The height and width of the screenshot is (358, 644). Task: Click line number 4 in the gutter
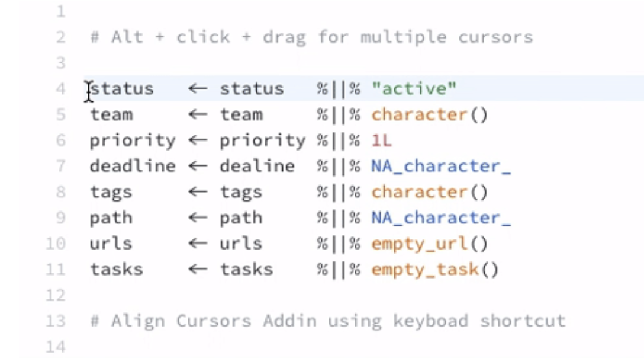click(61, 88)
